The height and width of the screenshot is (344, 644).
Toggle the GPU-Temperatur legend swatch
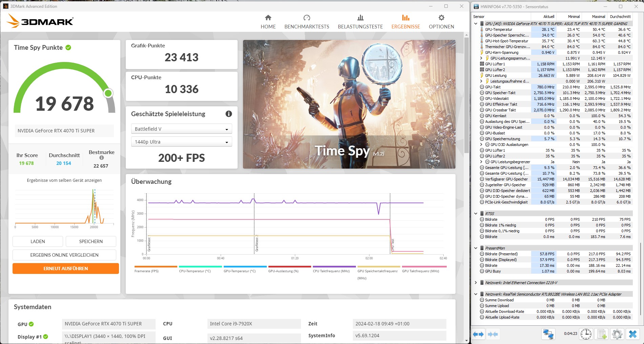click(245, 267)
